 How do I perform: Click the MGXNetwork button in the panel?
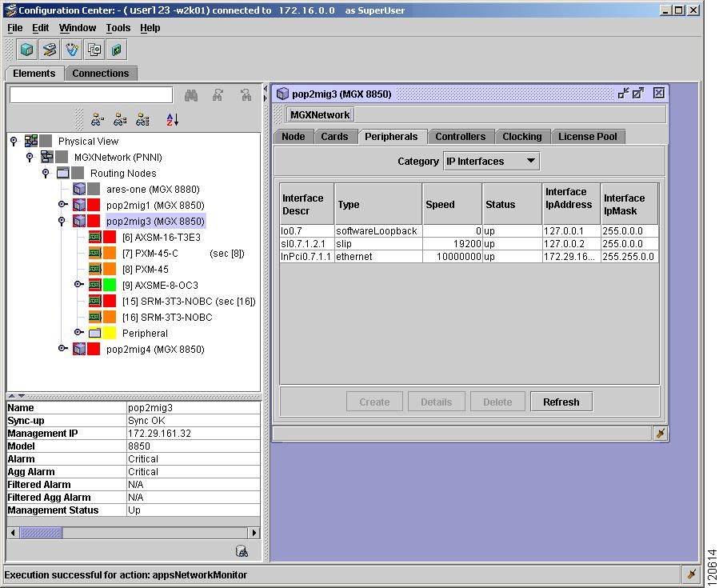coord(320,114)
